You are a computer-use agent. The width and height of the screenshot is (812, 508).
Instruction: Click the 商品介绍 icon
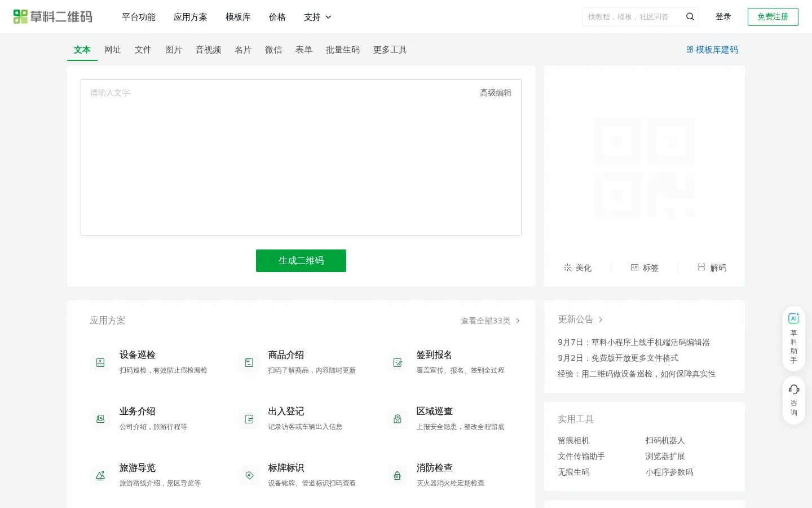249,362
